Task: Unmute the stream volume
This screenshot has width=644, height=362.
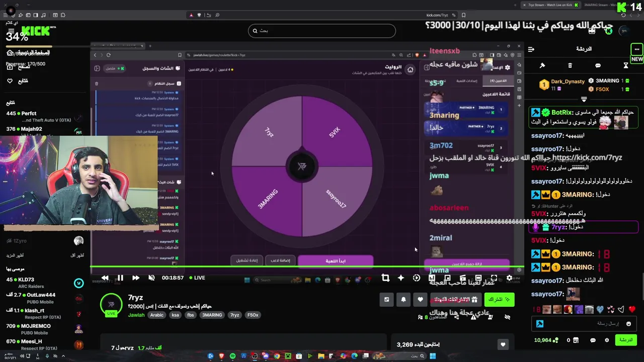Action: (x=151, y=278)
